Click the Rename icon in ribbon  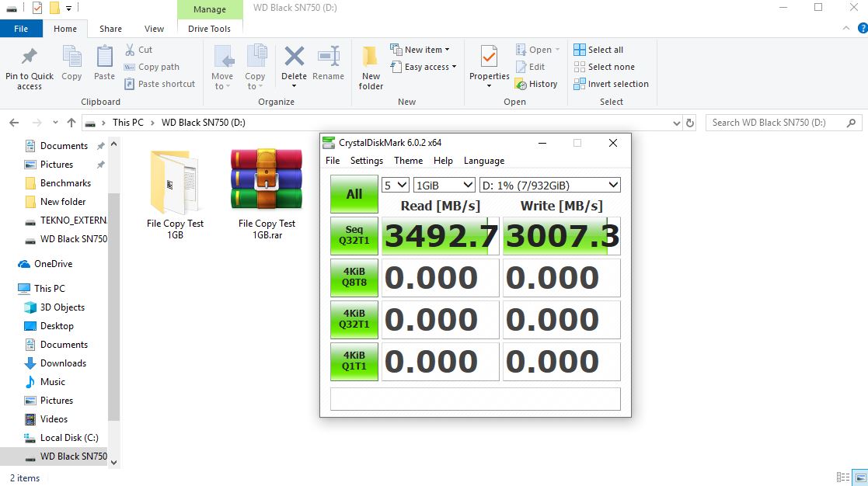tap(328, 58)
